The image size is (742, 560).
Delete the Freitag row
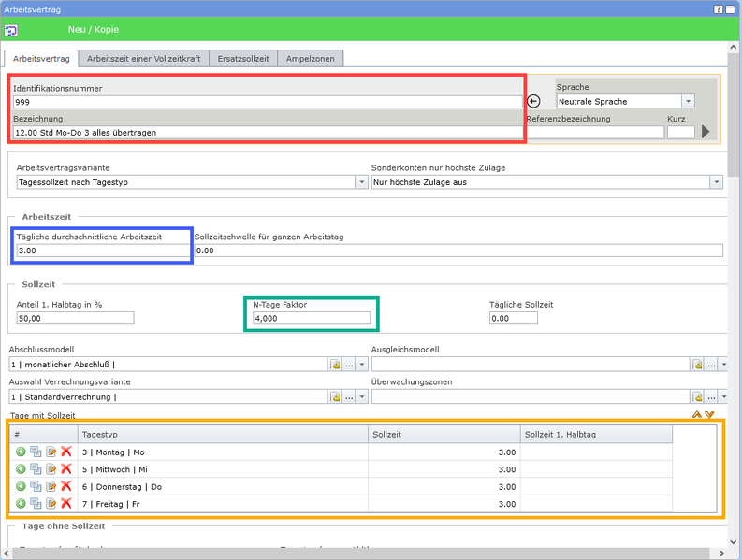(x=66, y=504)
